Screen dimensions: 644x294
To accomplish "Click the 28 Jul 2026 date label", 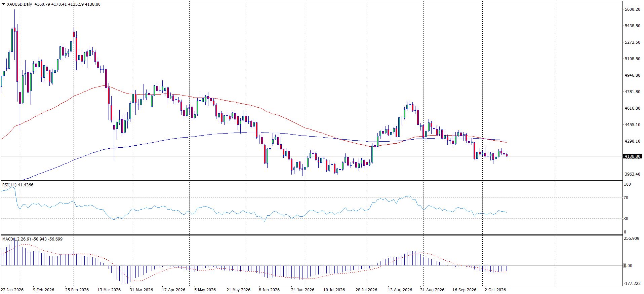I will coord(366,290).
